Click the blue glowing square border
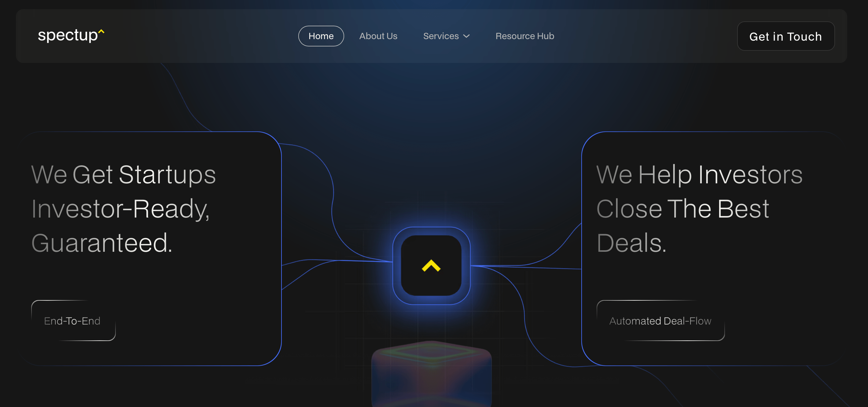 [x=397, y=266]
